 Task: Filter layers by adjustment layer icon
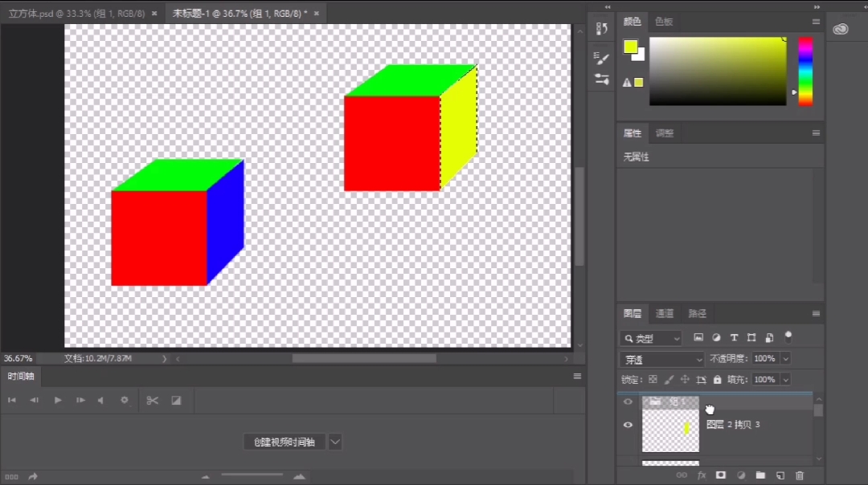[x=716, y=337]
